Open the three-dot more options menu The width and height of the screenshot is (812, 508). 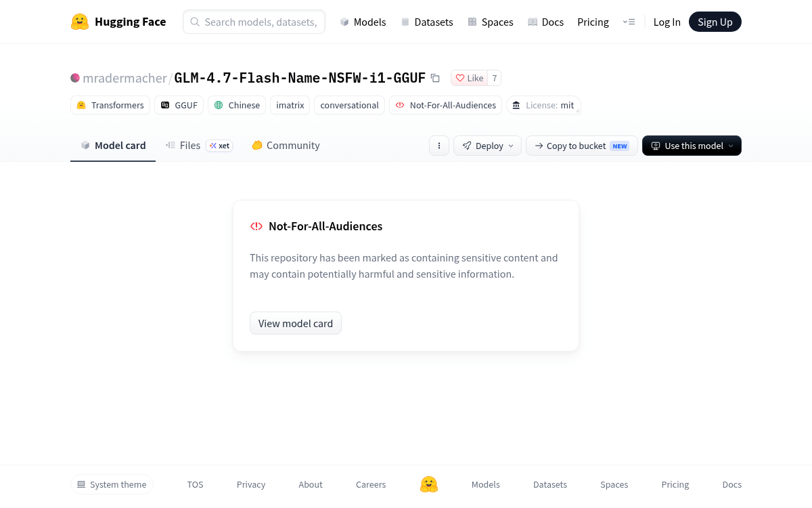point(439,146)
